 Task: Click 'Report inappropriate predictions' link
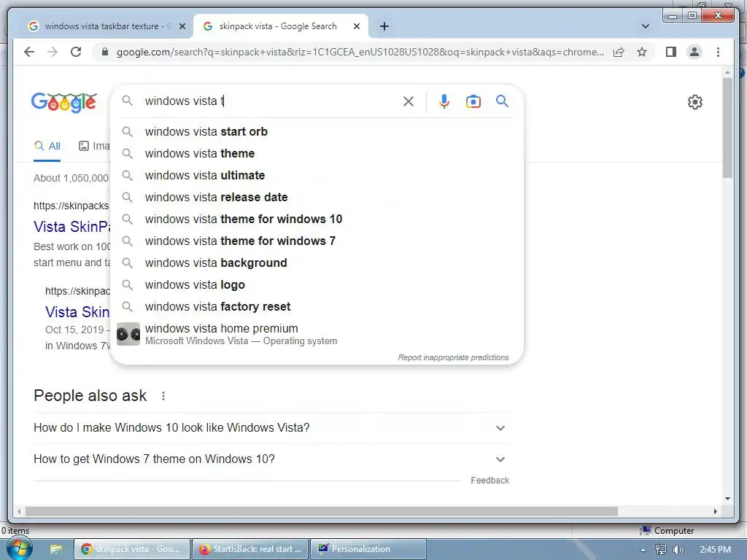(x=453, y=357)
